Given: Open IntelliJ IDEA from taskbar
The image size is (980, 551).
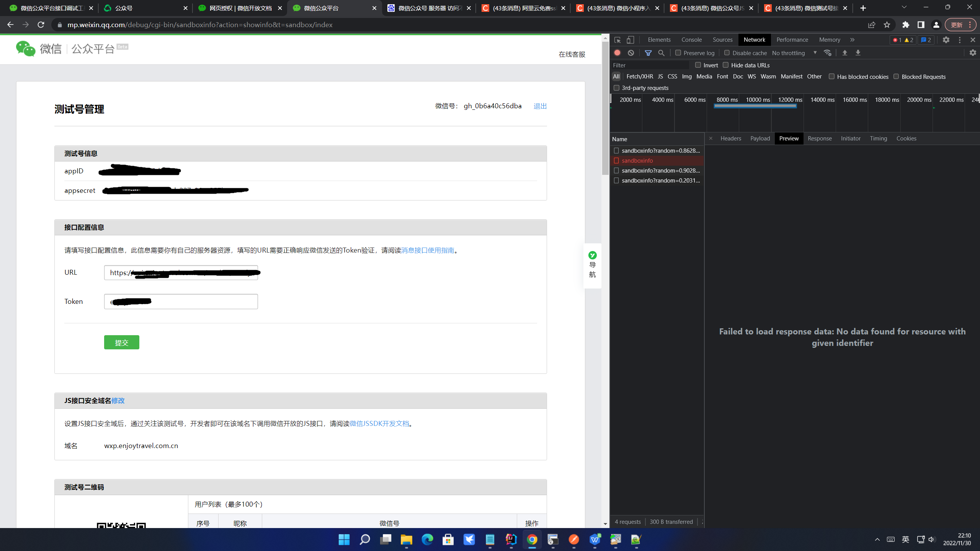Looking at the screenshot, I should 511,540.
